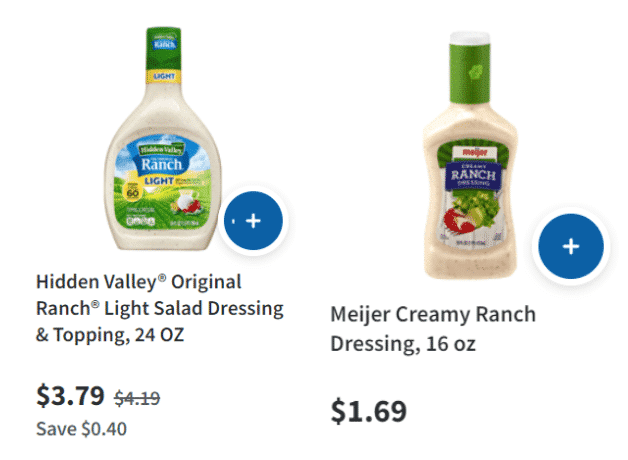Click the blue Ranch LIGHT label logo
This screenshot has width=628, height=460.
tap(162, 164)
